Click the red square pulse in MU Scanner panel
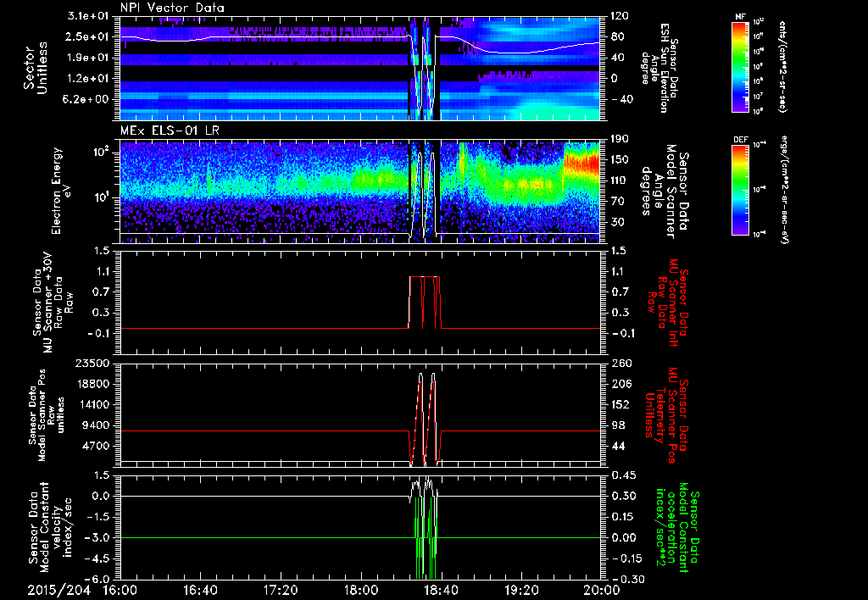Viewport: 868px width, 600px height. (426, 303)
